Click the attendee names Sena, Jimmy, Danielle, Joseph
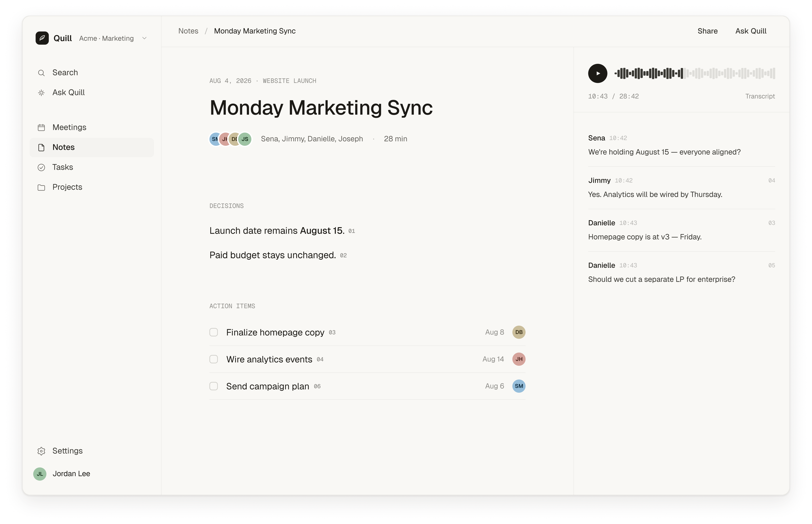The height and width of the screenshot is (524, 812). click(x=312, y=139)
